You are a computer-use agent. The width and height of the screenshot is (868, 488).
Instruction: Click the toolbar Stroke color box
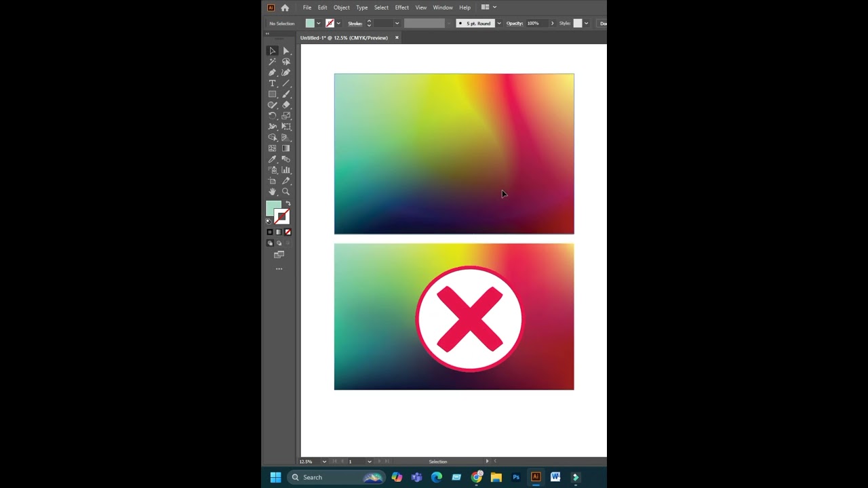click(283, 217)
